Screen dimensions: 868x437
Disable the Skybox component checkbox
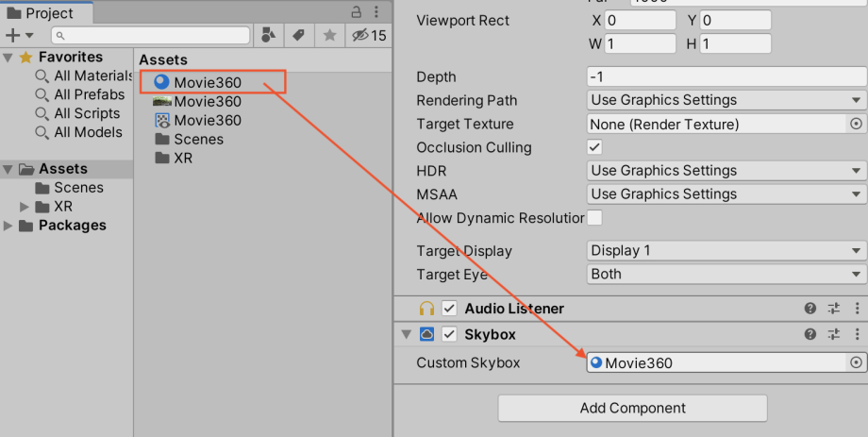point(450,334)
